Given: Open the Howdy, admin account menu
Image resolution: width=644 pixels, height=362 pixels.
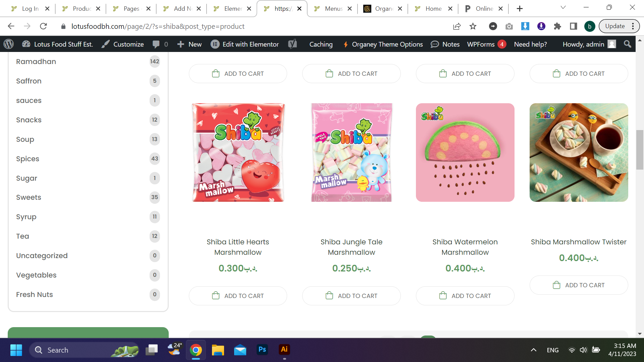Looking at the screenshot, I should (x=589, y=44).
